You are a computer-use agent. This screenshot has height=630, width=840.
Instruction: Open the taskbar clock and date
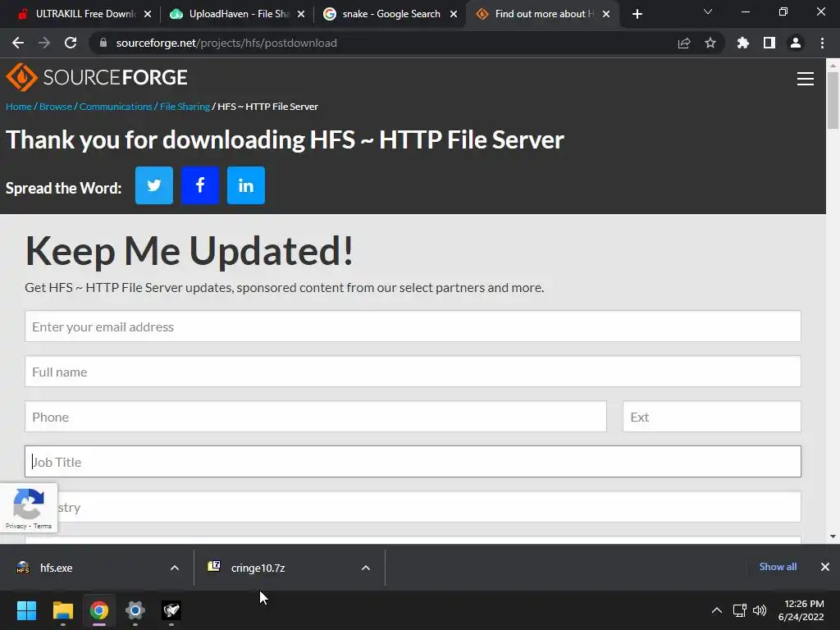(801, 610)
